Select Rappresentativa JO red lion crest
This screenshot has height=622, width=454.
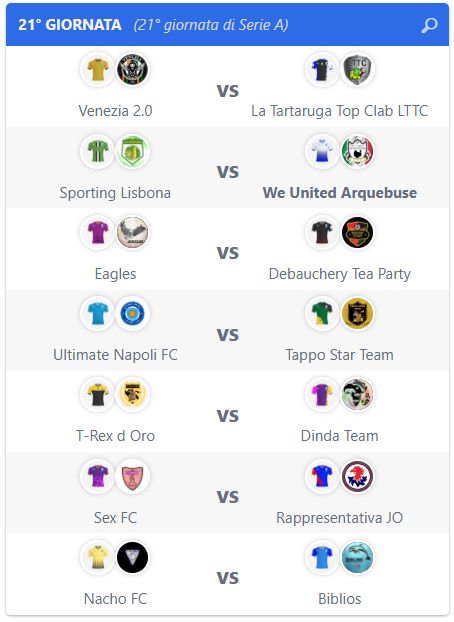click(x=357, y=476)
